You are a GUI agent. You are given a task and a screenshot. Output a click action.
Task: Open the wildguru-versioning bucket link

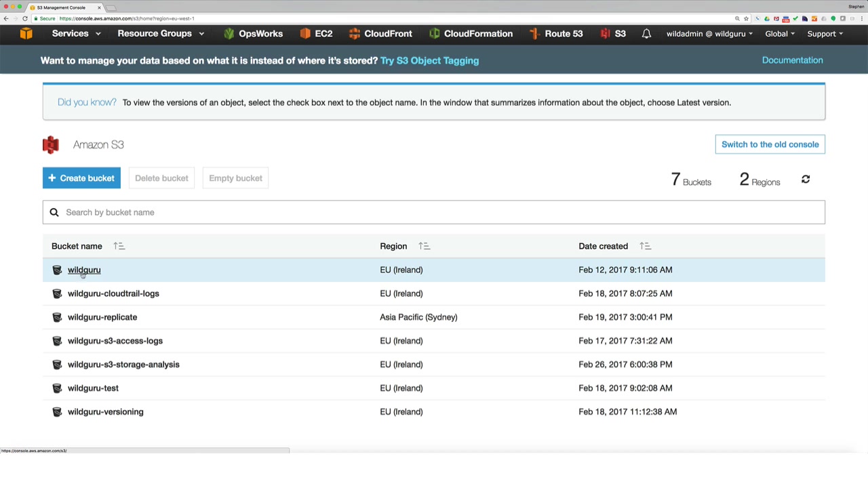pos(106,412)
